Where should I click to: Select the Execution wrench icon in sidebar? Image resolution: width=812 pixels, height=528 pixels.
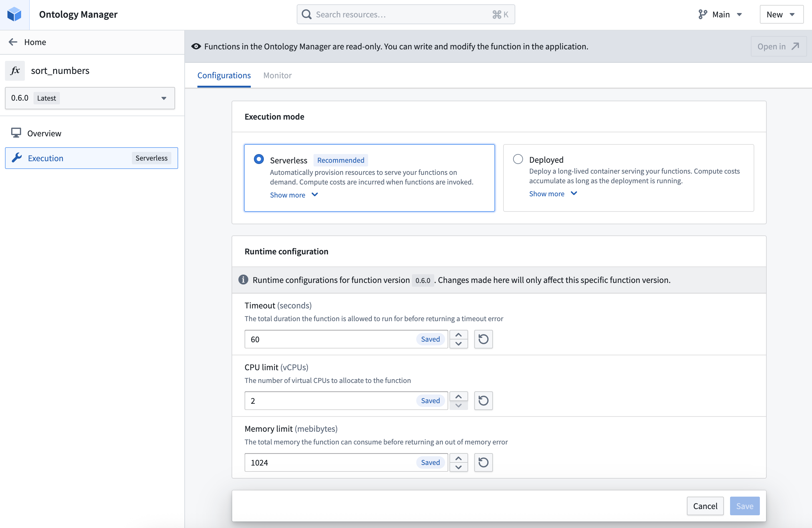pos(17,158)
